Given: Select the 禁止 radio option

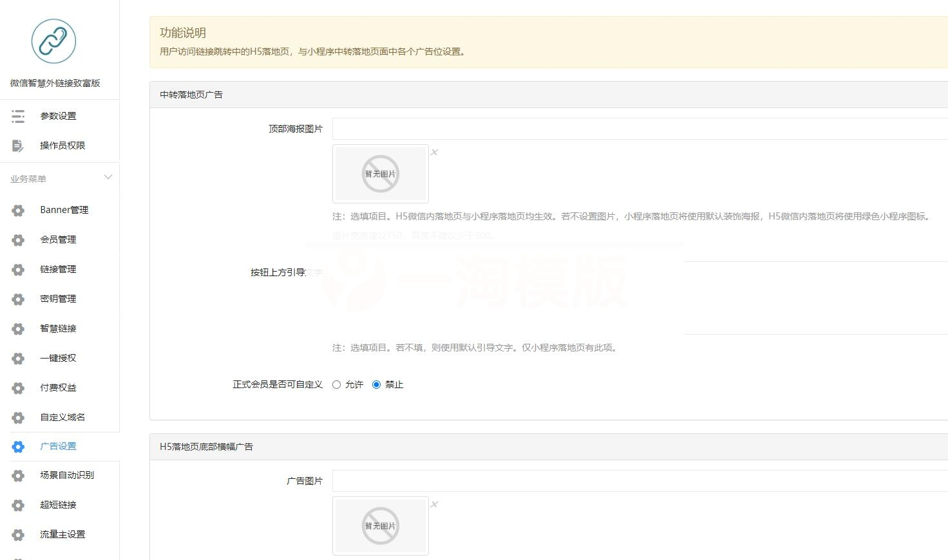Looking at the screenshot, I should pyautogui.click(x=376, y=384).
